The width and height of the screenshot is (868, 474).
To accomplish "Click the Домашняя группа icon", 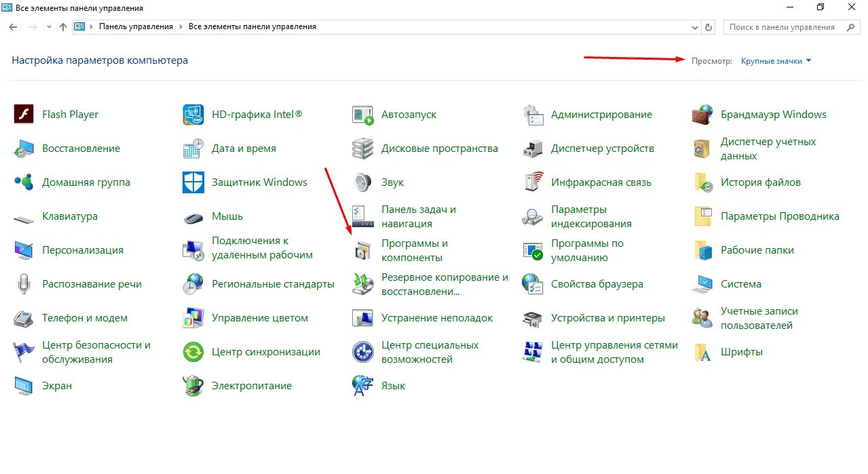I will click(x=24, y=182).
